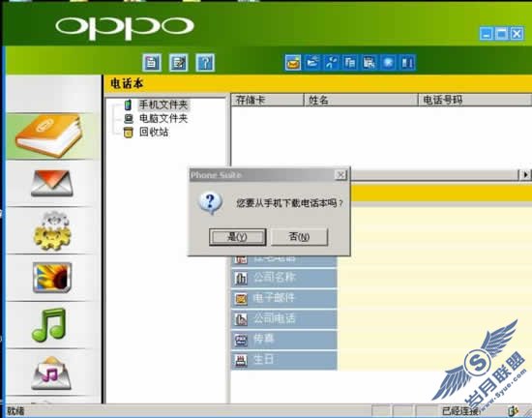Click the 电话号码 column header
This screenshot has height=418, width=532.
[474, 100]
